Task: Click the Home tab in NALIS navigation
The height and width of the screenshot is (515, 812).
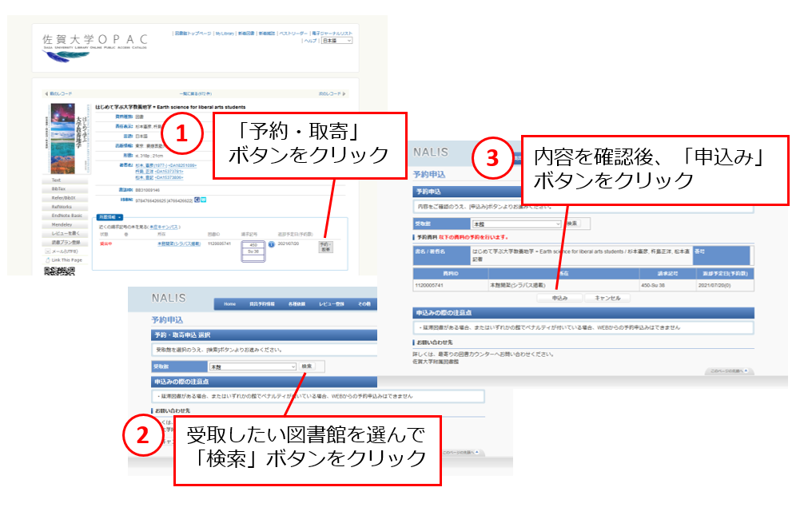Action: (x=230, y=304)
